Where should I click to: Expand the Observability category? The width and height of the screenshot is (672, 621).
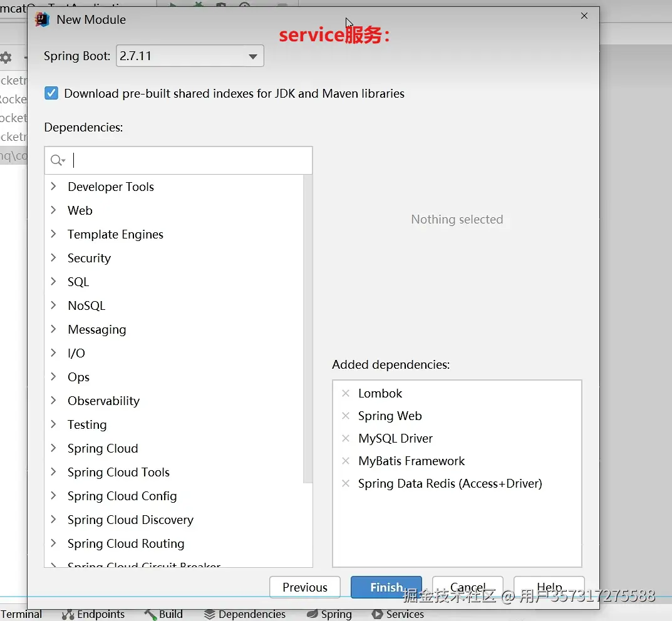point(54,400)
